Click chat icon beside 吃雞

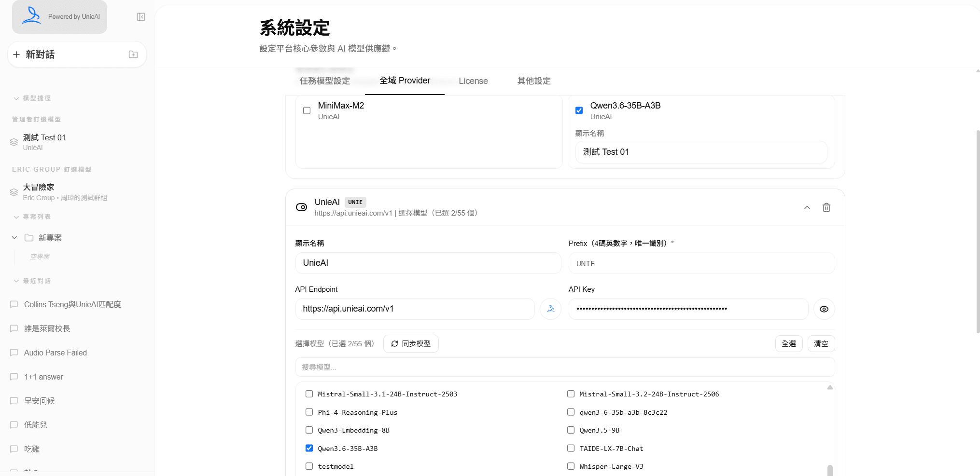[x=14, y=449]
